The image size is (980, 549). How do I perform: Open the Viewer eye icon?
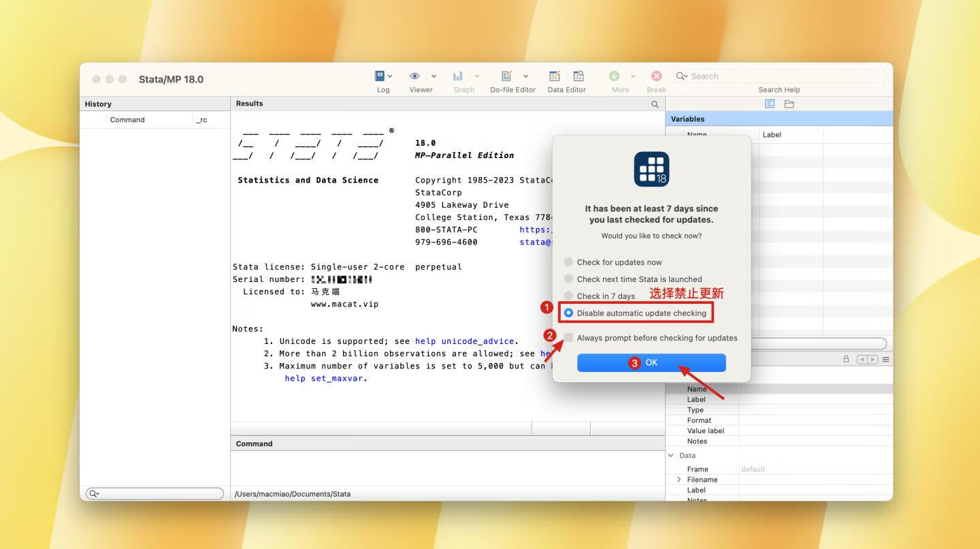click(414, 76)
